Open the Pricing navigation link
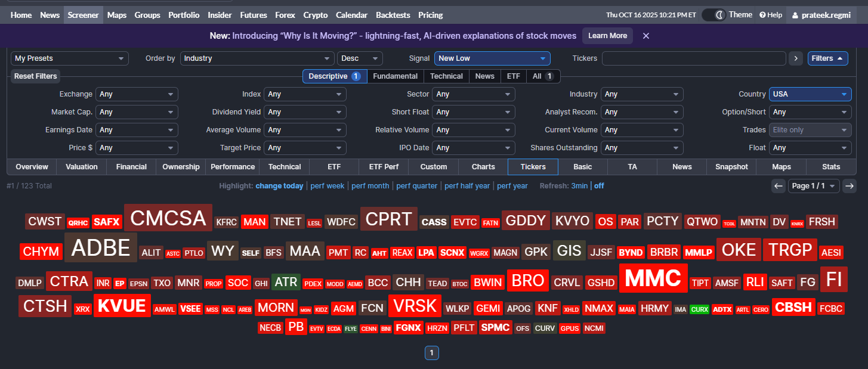Viewport: 868px width, 369px height. [431, 15]
